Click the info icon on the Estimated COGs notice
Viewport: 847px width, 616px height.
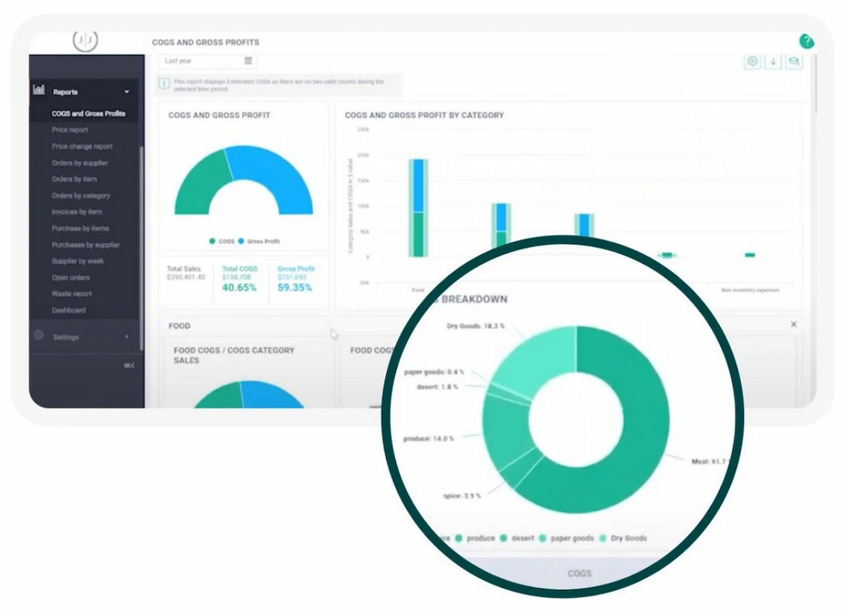(163, 82)
